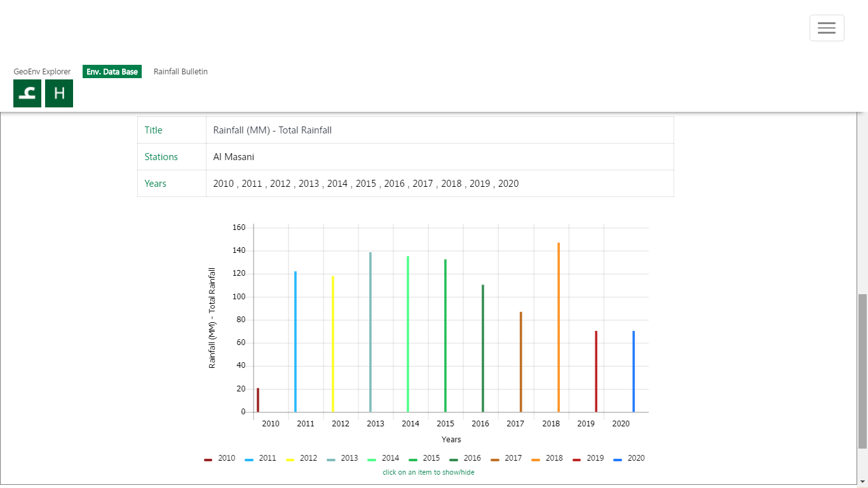Hide the 2016 legend item
This screenshot has height=488, width=868.
point(466,458)
